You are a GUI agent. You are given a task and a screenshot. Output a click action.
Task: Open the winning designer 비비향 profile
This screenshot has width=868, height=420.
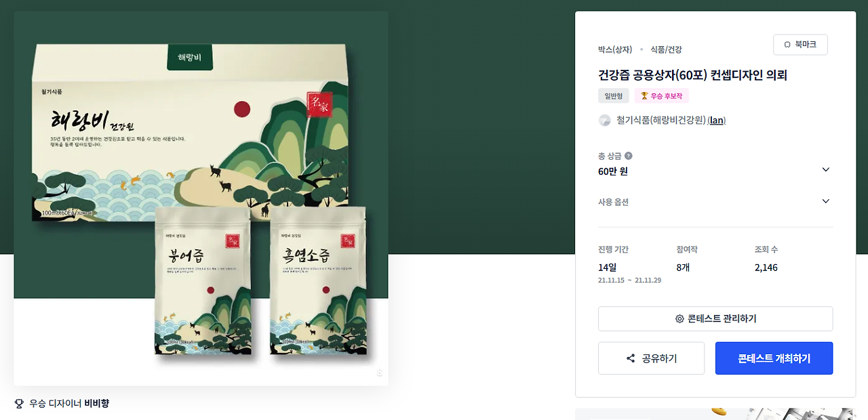click(96, 404)
